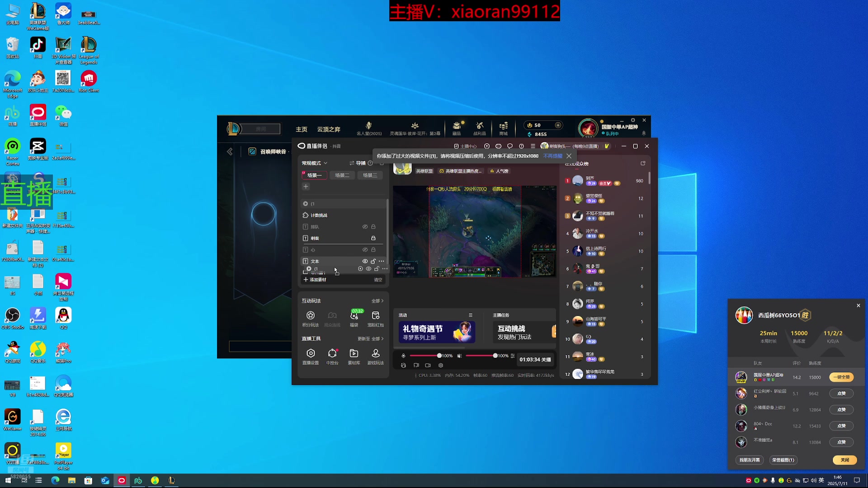Open 直播设置 stream settings
The image size is (868, 488).
click(310, 357)
